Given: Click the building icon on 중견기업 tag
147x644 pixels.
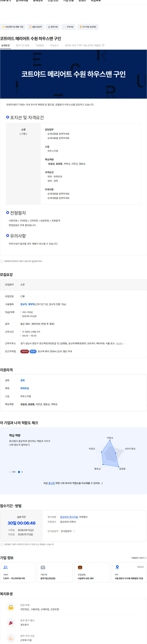Looking at the screenshot, I should click(49, 27).
